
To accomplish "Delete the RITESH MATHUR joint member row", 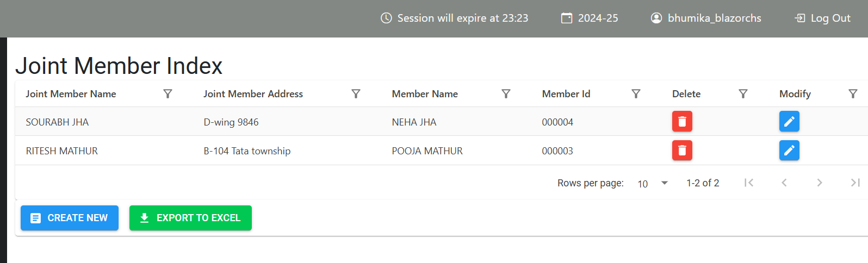I will point(682,150).
